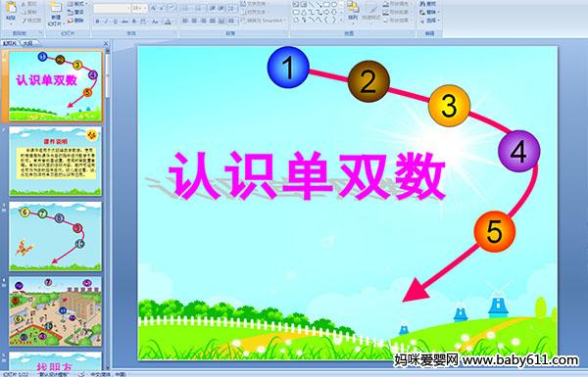Click the increase font size icon

click(154, 8)
